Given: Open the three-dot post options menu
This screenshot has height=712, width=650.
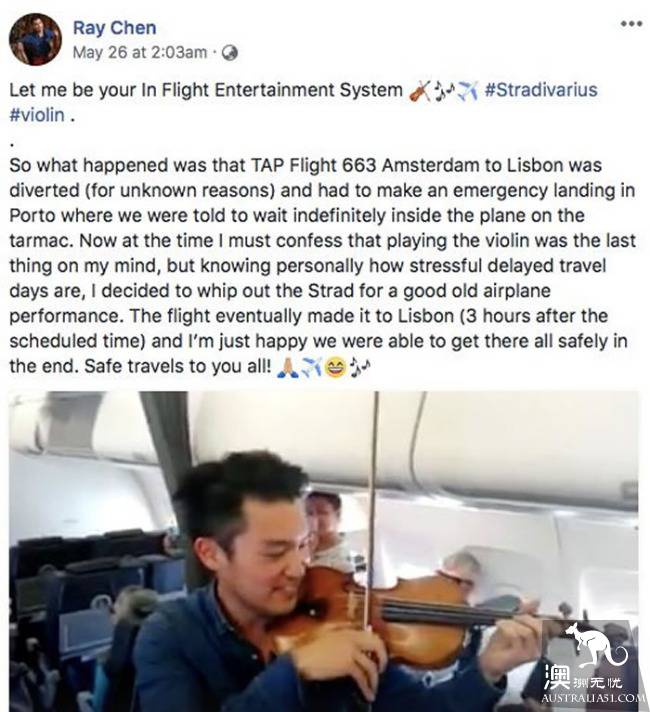Looking at the screenshot, I should 631,23.
